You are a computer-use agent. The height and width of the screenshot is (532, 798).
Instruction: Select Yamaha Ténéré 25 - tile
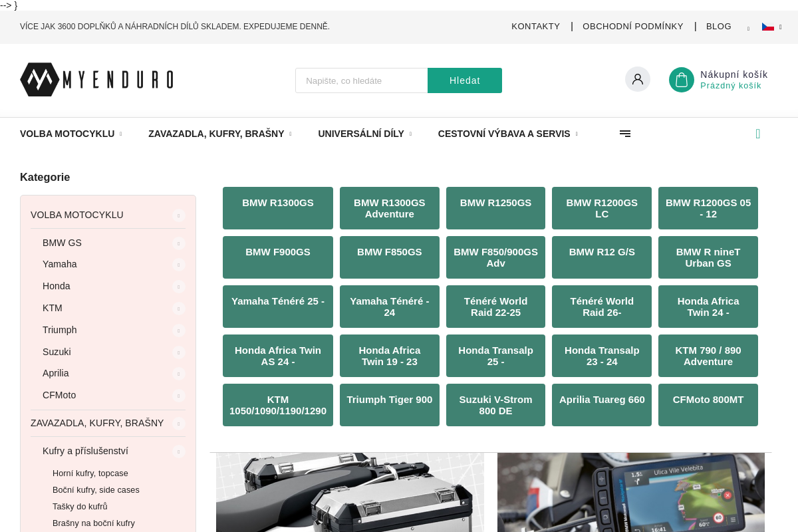tap(278, 307)
